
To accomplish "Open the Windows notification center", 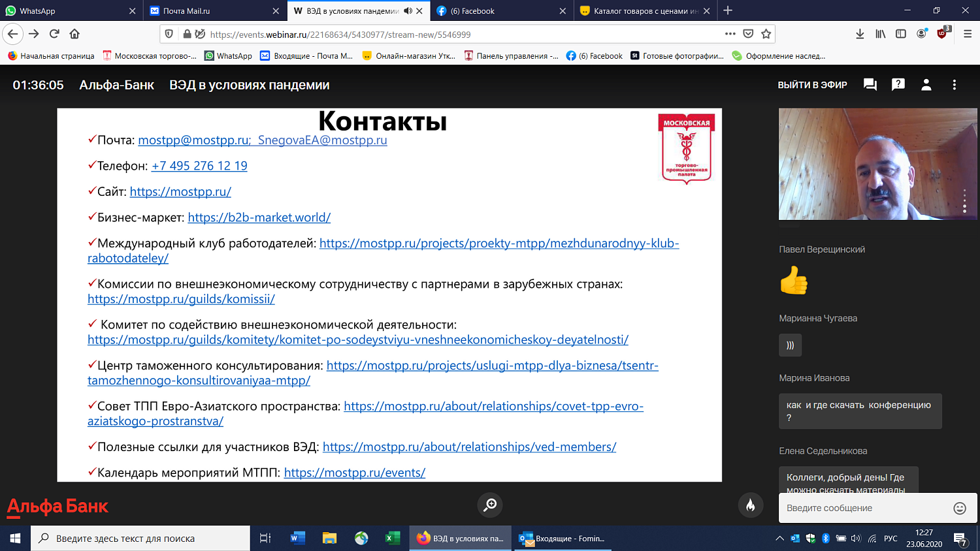I will pos(960,539).
